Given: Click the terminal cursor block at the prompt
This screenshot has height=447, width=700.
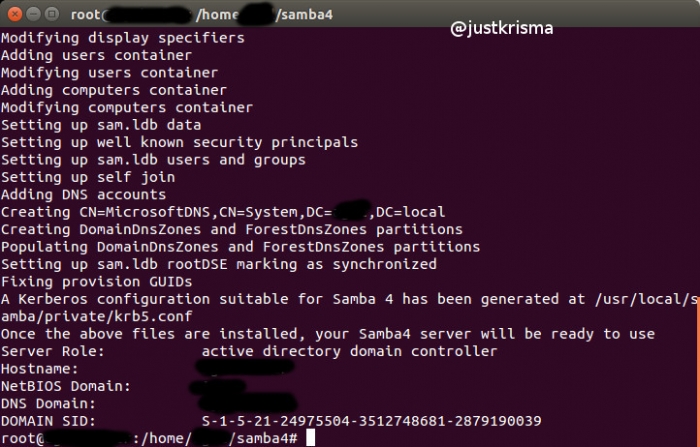Looking at the screenshot, I should 312,438.
